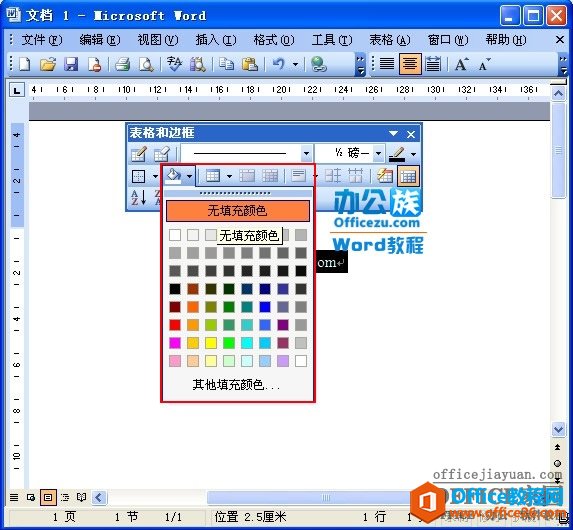This screenshot has width=573, height=530.
Task: Open the permission document icon
Action: pos(94,64)
